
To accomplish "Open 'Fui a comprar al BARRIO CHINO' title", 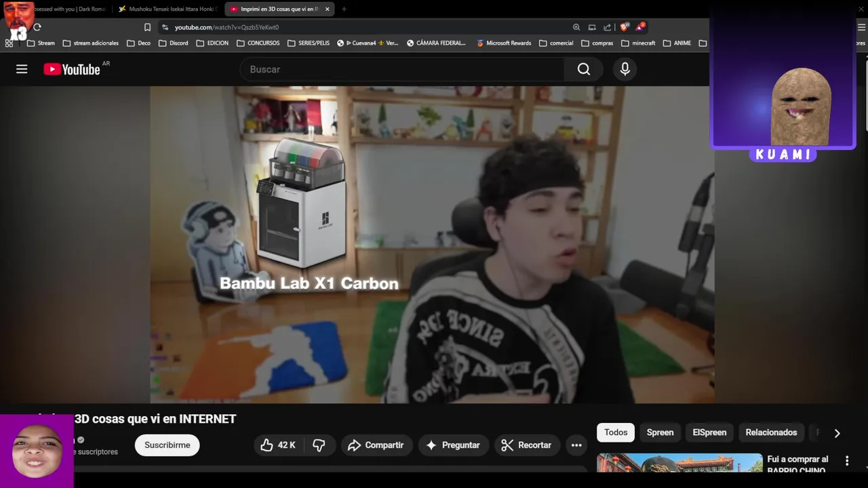I will [x=797, y=464].
